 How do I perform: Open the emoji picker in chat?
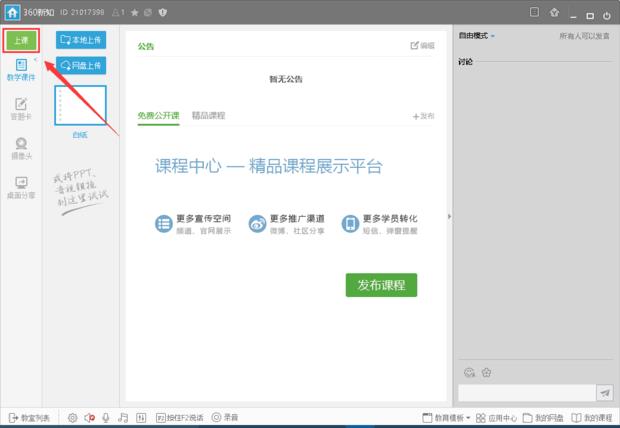469,373
